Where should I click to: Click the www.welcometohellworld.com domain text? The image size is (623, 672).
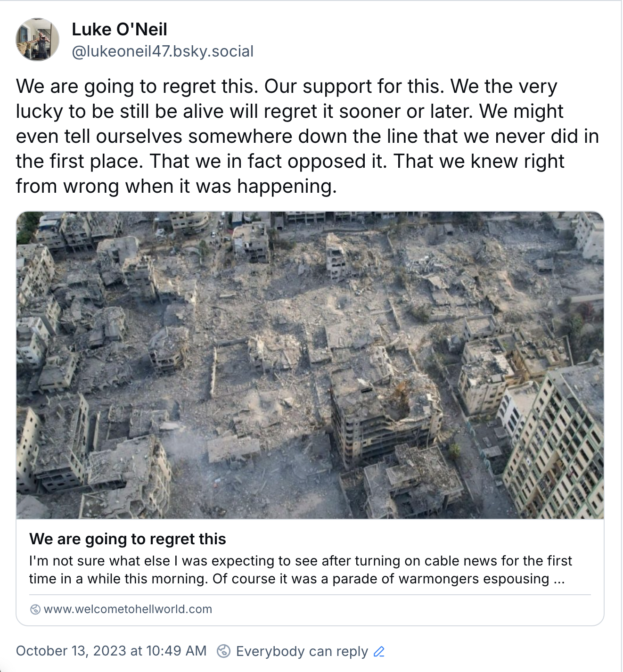pos(128,609)
